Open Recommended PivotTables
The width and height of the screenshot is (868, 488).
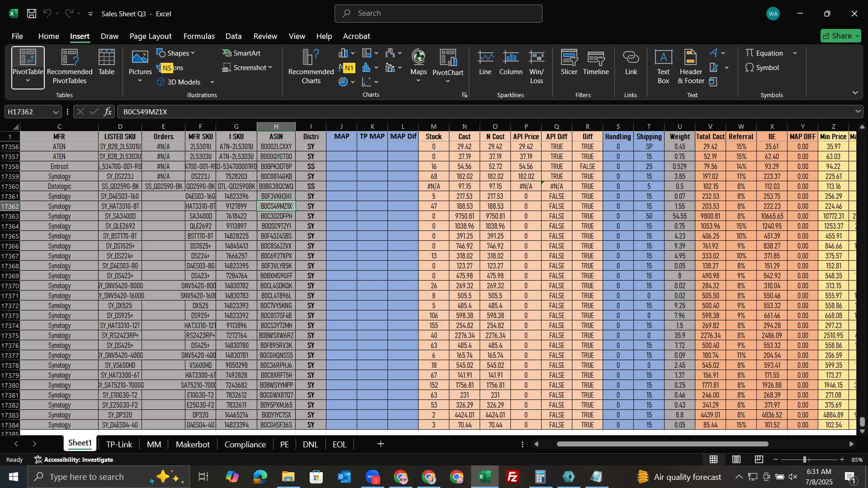coord(70,68)
